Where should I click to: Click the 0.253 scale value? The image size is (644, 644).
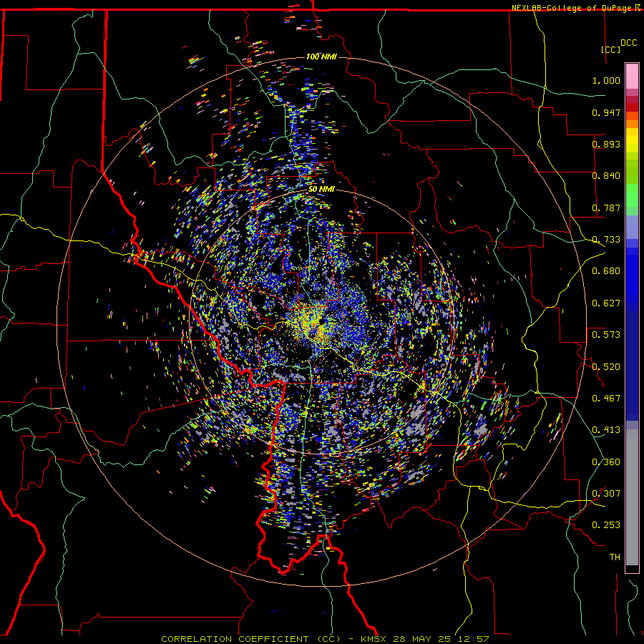click(x=606, y=525)
